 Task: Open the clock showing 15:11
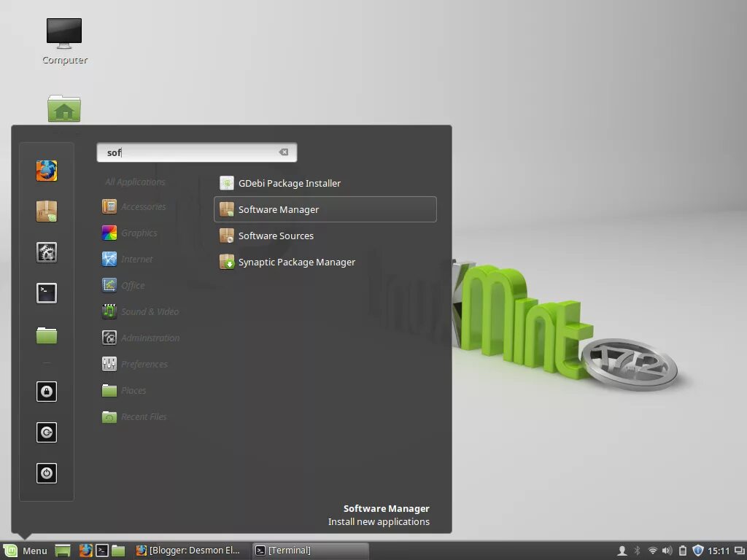(719, 551)
